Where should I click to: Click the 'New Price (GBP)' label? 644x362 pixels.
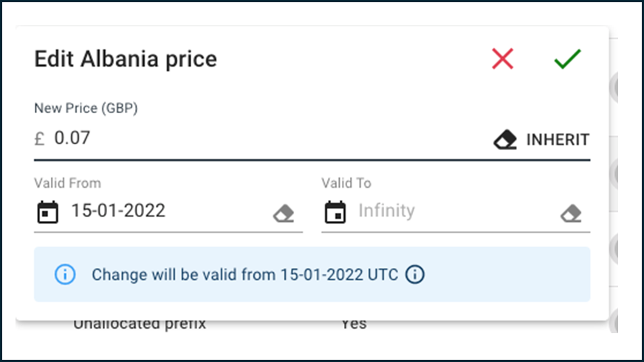(86, 108)
